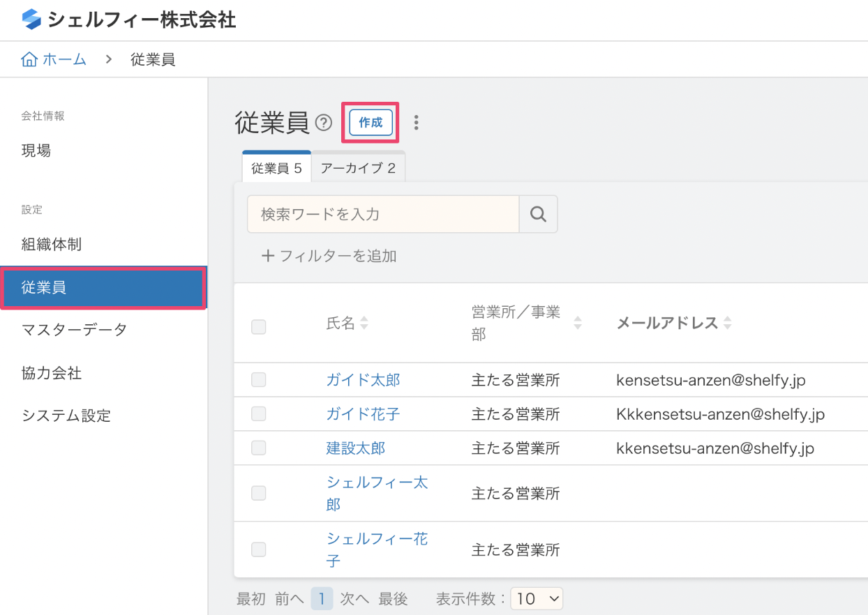Switch to the アーカイブ 2 tab
868x615 pixels.
358,168
